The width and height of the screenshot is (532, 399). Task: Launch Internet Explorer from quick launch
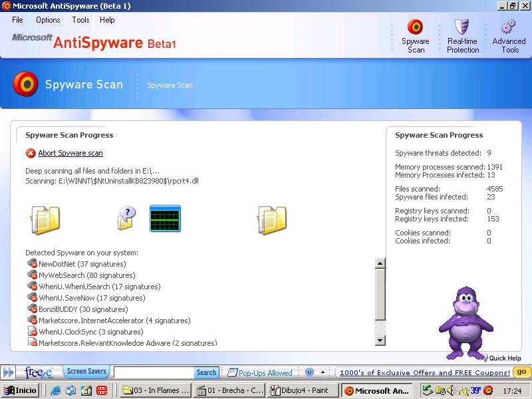click(x=55, y=390)
